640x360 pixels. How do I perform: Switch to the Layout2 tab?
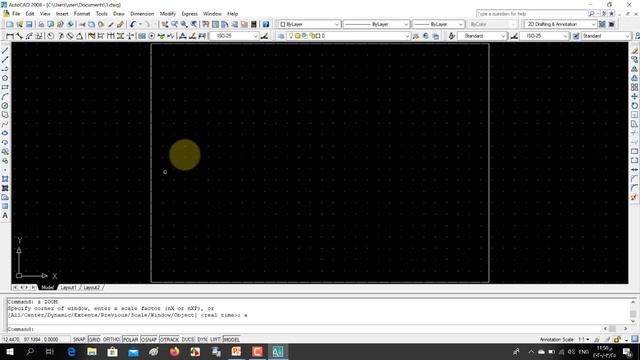pyautogui.click(x=92, y=288)
